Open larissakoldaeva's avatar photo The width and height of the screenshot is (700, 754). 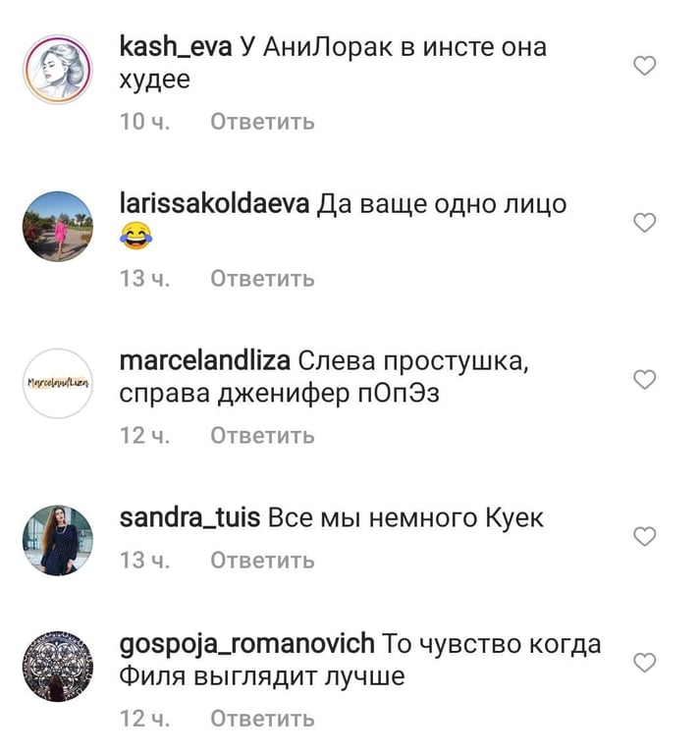(x=58, y=227)
